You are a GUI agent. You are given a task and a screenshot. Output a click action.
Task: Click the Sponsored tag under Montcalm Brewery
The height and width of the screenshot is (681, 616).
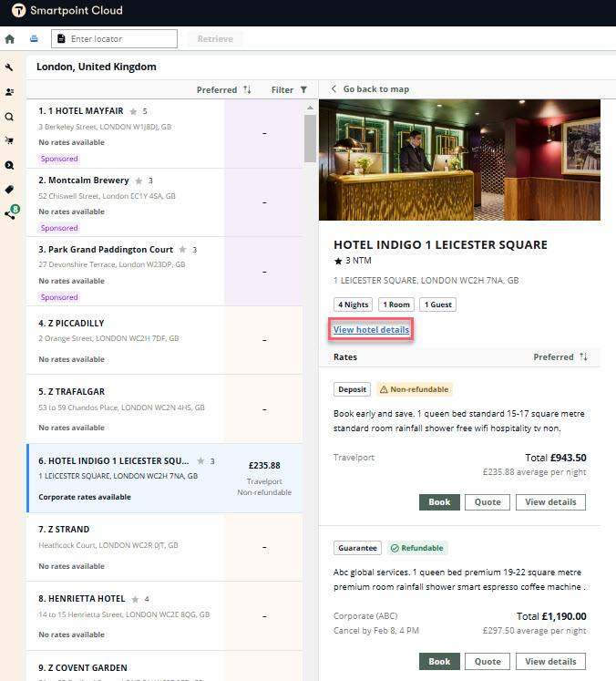click(59, 228)
